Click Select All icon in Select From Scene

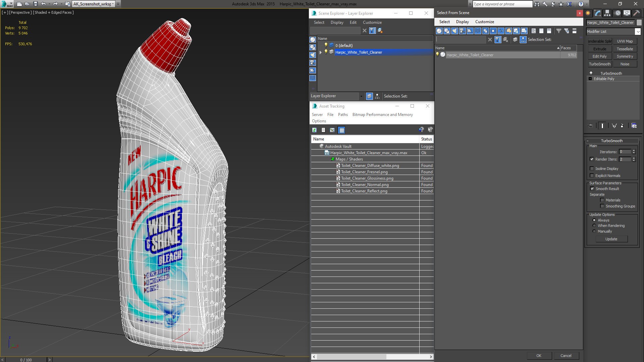pos(534,31)
